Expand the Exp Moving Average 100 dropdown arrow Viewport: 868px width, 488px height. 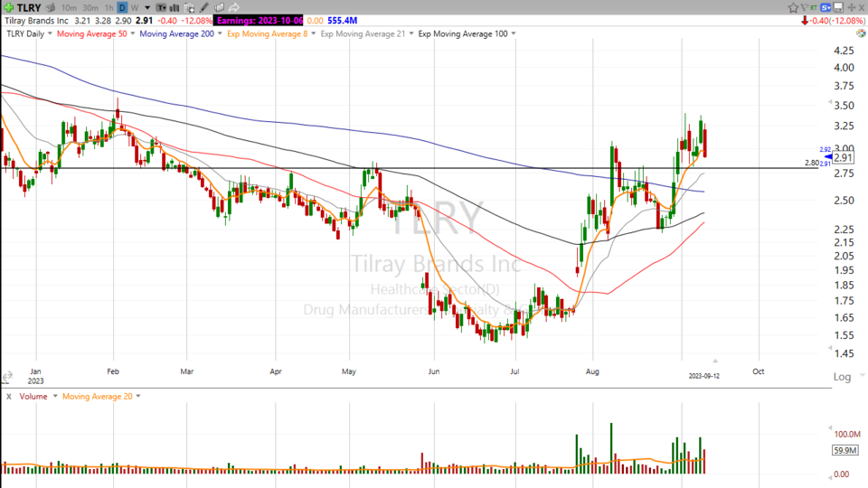coord(514,33)
